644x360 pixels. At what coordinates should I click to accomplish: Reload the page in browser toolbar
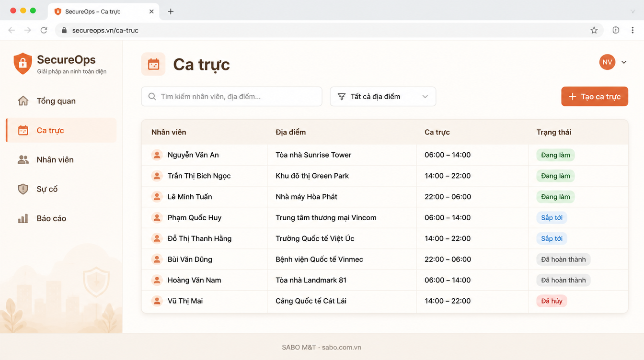(44, 30)
